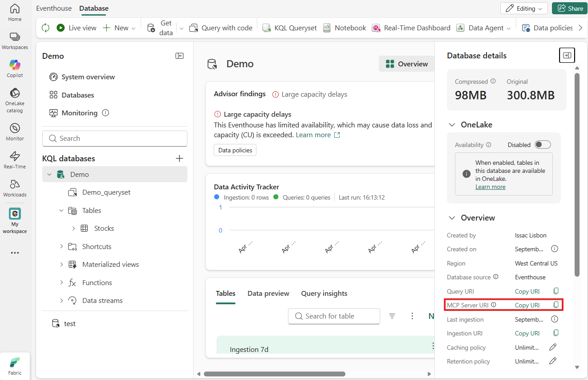Switch to the Query insights tab
This screenshot has width=588, height=380.
click(324, 293)
